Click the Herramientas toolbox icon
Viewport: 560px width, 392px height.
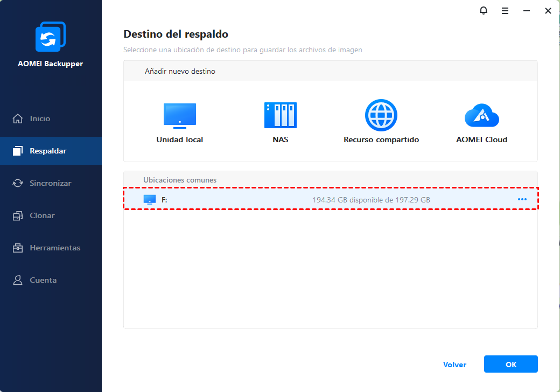coord(17,248)
